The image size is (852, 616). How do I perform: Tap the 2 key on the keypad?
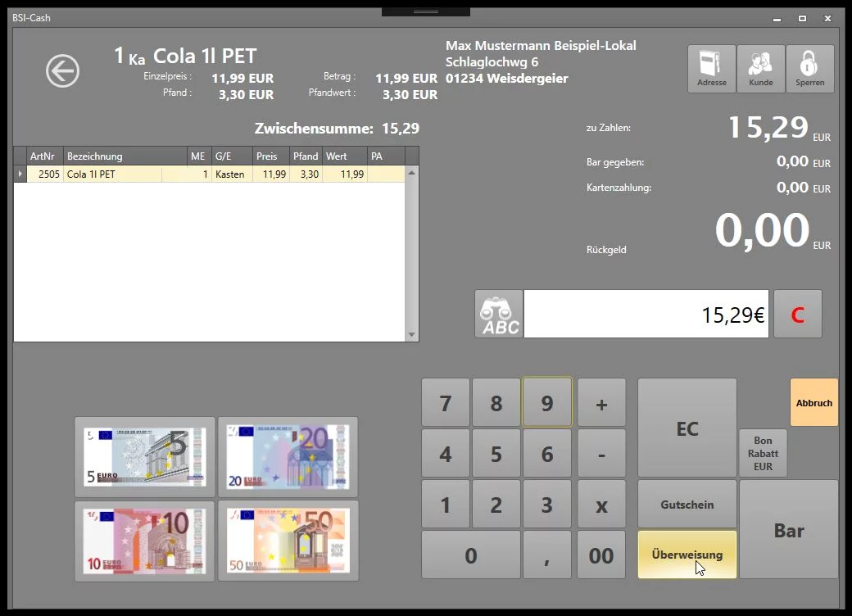496,504
